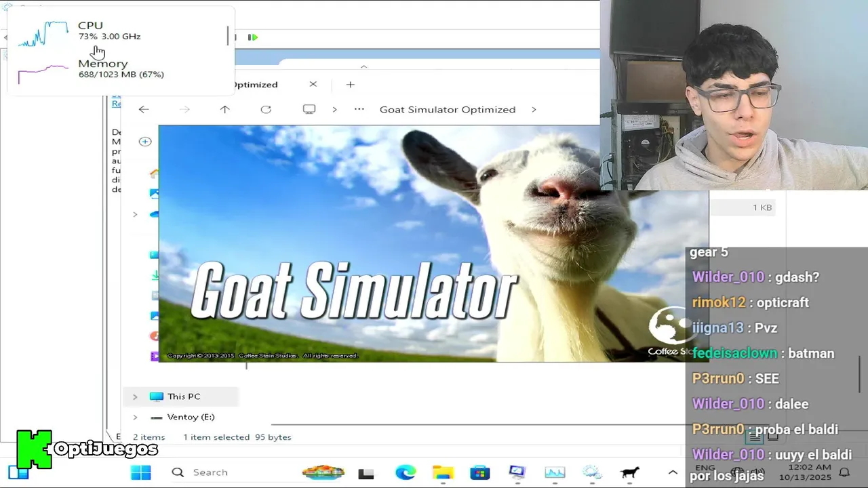Launch Microsoft Edge from the taskbar
868x488 pixels.
[406, 472]
